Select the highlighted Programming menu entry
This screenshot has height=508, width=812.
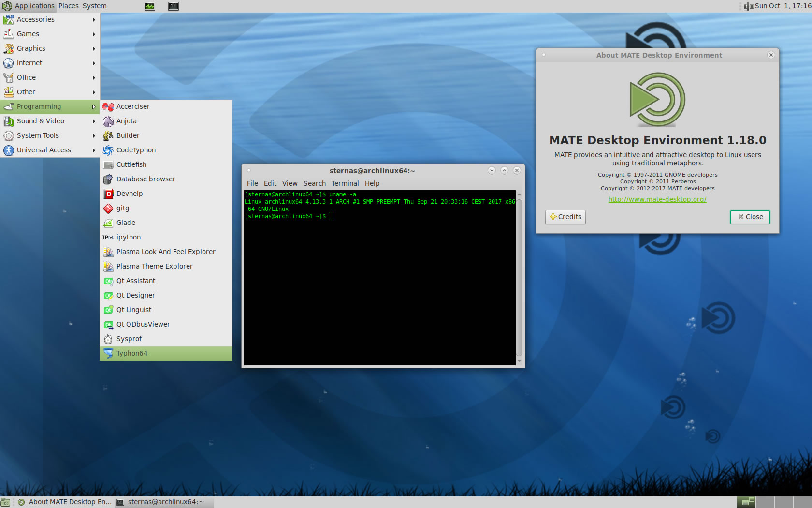[x=50, y=106]
